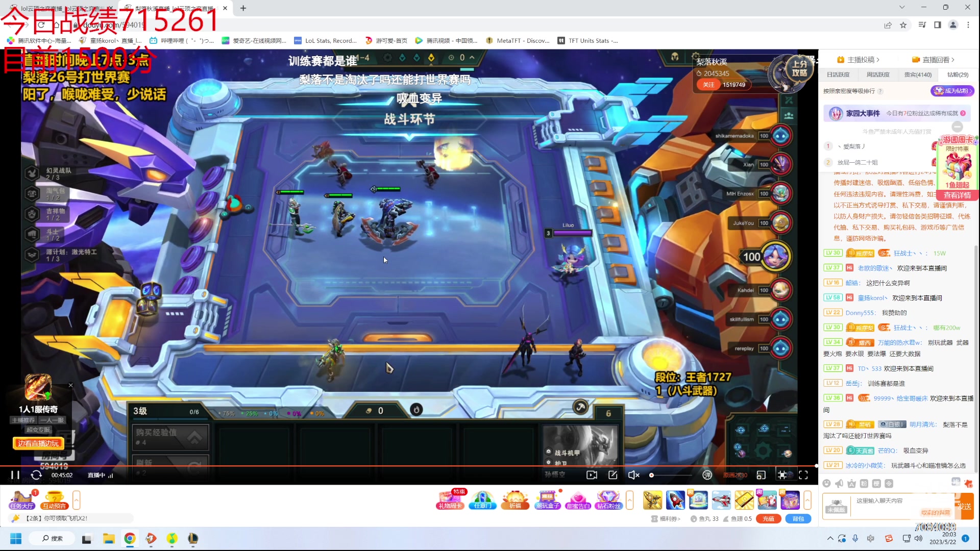Open Chrome three-dot menu

[x=968, y=25]
